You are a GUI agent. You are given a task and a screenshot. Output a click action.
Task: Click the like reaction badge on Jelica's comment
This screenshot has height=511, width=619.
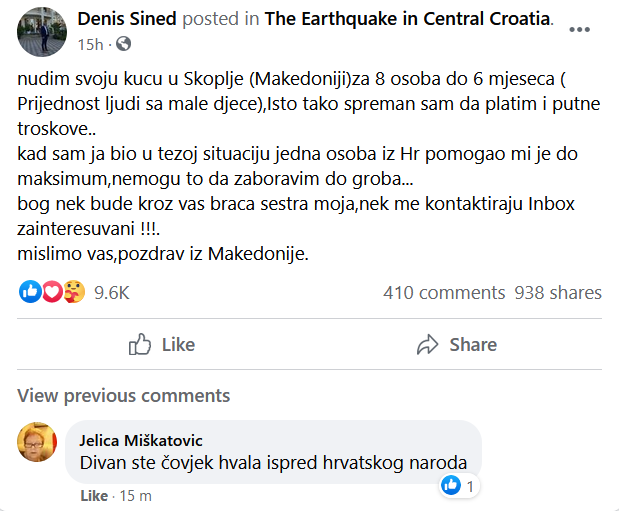pos(453,485)
